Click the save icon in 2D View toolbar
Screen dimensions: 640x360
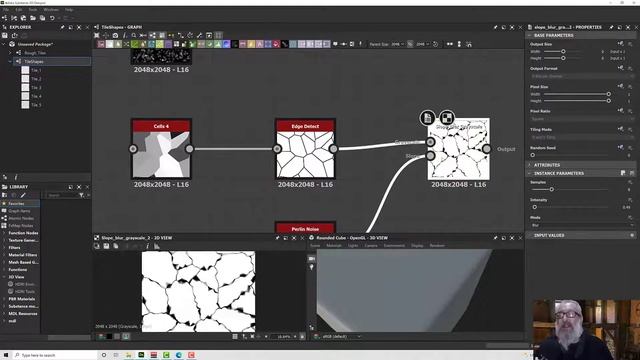click(106, 246)
